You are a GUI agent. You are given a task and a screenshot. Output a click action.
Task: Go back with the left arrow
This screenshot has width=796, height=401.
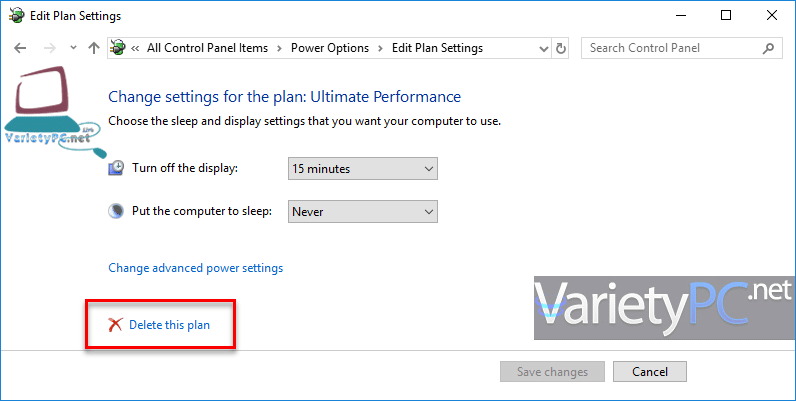20,48
